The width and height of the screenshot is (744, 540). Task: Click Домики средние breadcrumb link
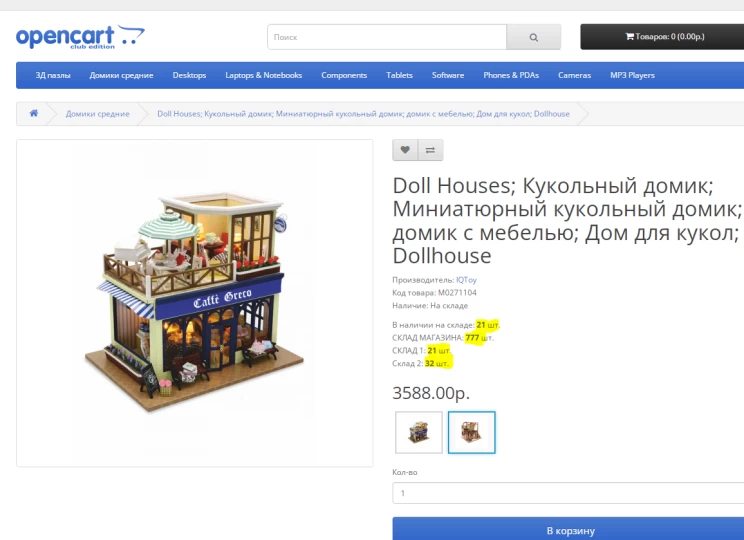[97, 114]
